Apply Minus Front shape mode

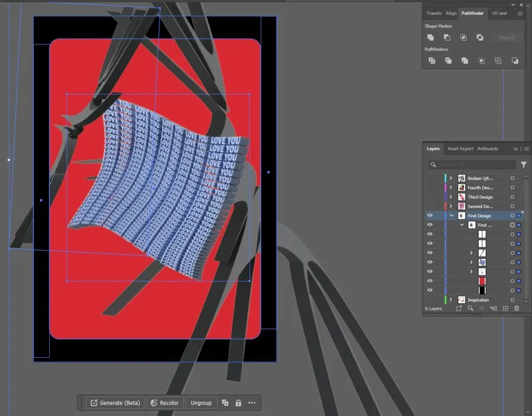[x=447, y=38]
